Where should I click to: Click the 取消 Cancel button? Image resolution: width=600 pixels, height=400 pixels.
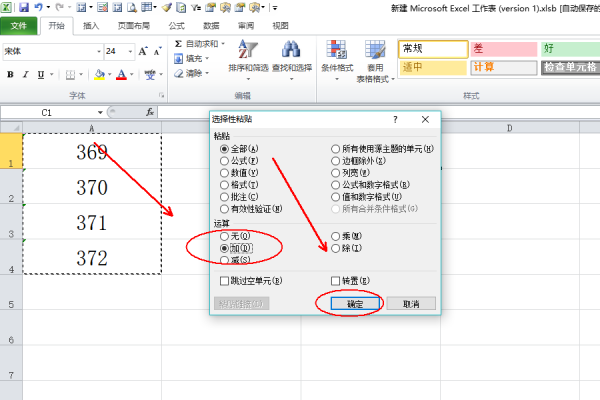pyautogui.click(x=411, y=304)
